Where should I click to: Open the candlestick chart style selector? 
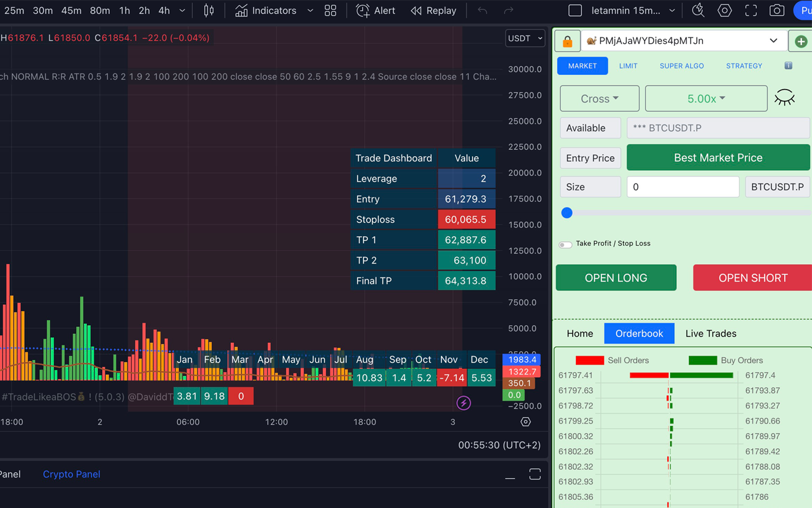tap(209, 11)
